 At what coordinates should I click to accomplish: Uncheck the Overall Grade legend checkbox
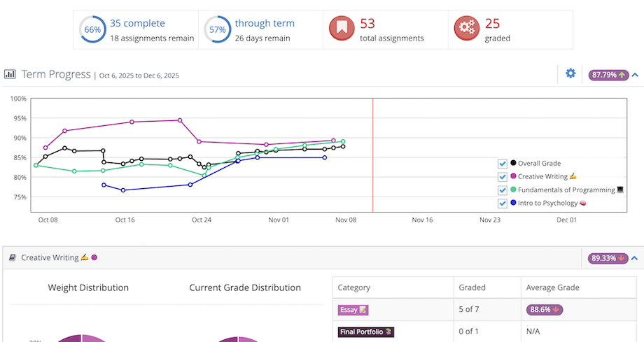[502, 164]
